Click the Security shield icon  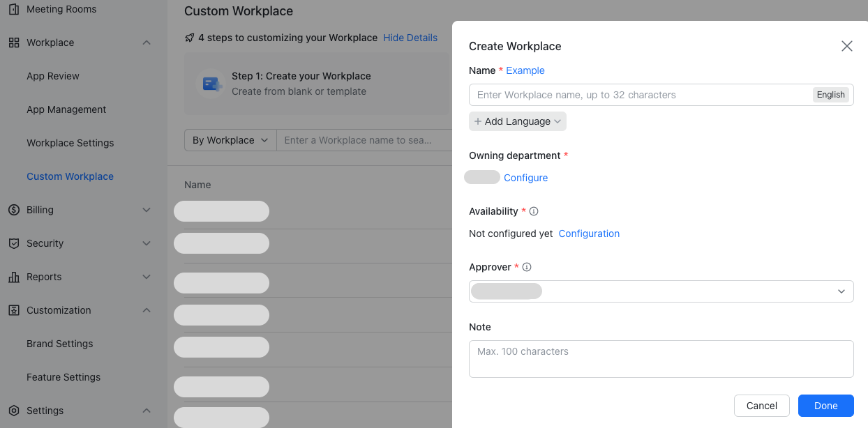point(12,243)
